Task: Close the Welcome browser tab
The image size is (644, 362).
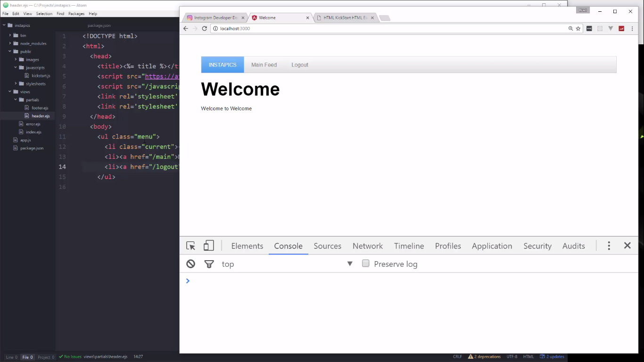Action: click(x=308, y=18)
